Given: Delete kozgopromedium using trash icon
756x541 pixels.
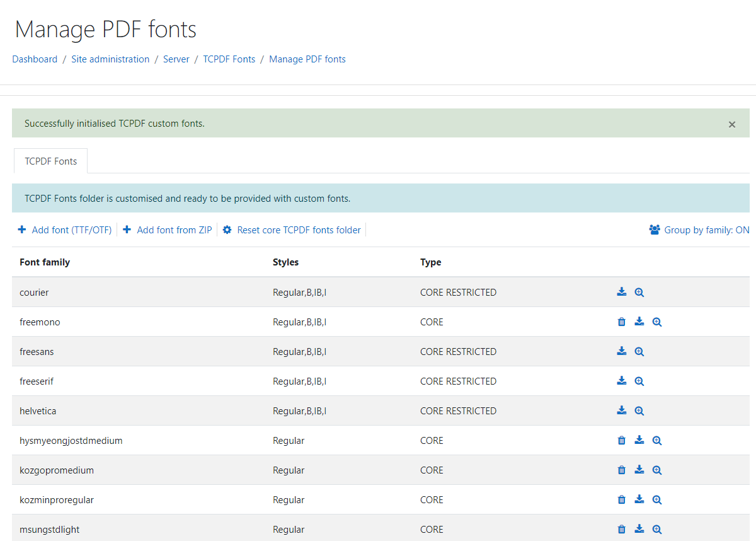Looking at the screenshot, I should click(x=622, y=470).
